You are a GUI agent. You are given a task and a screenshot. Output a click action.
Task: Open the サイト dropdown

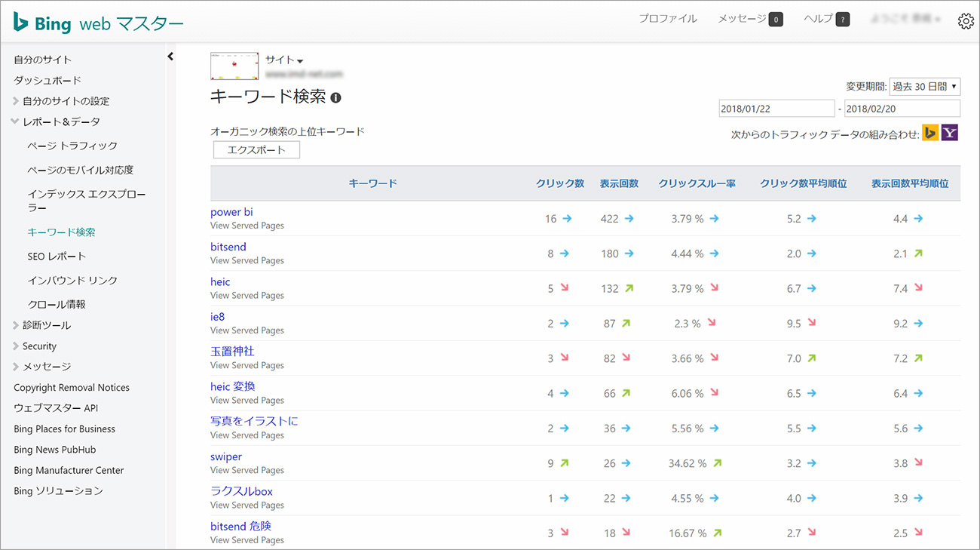point(284,60)
